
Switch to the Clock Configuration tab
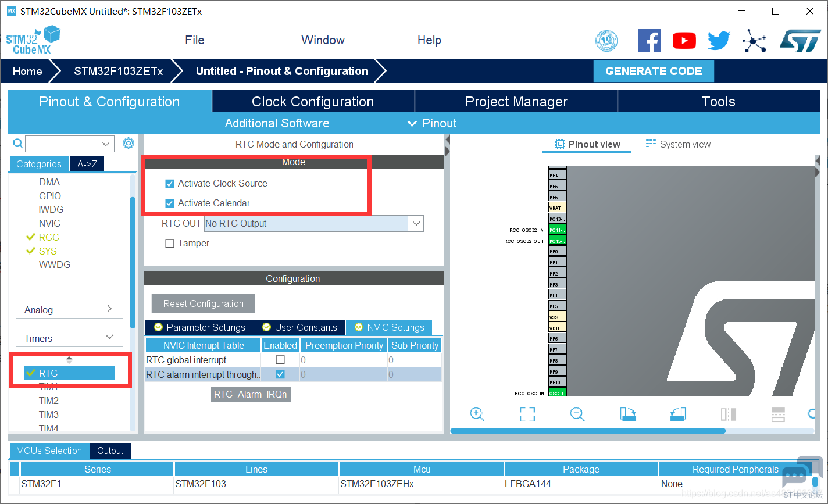[x=313, y=101]
